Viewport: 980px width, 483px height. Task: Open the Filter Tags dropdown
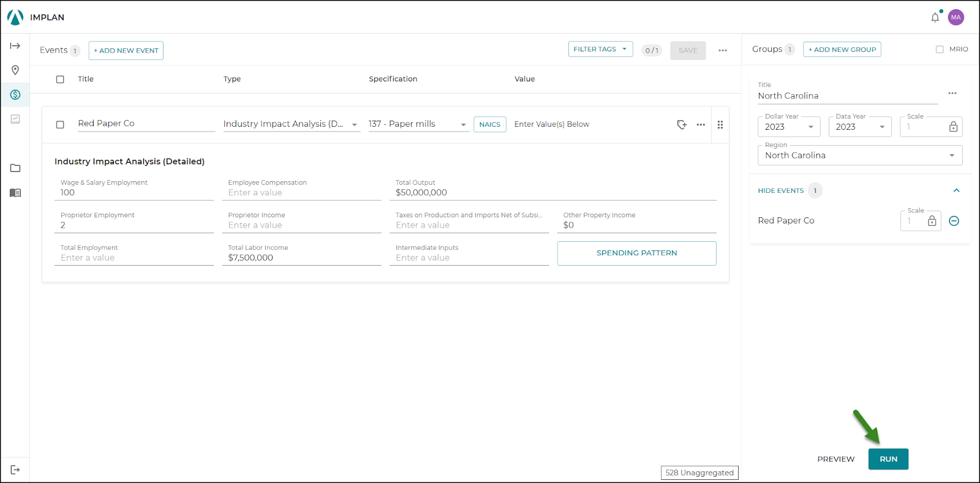point(600,49)
